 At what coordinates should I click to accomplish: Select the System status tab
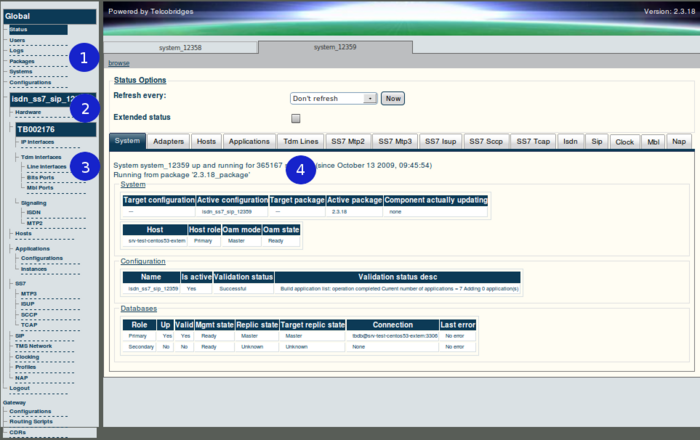pyautogui.click(x=127, y=141)
